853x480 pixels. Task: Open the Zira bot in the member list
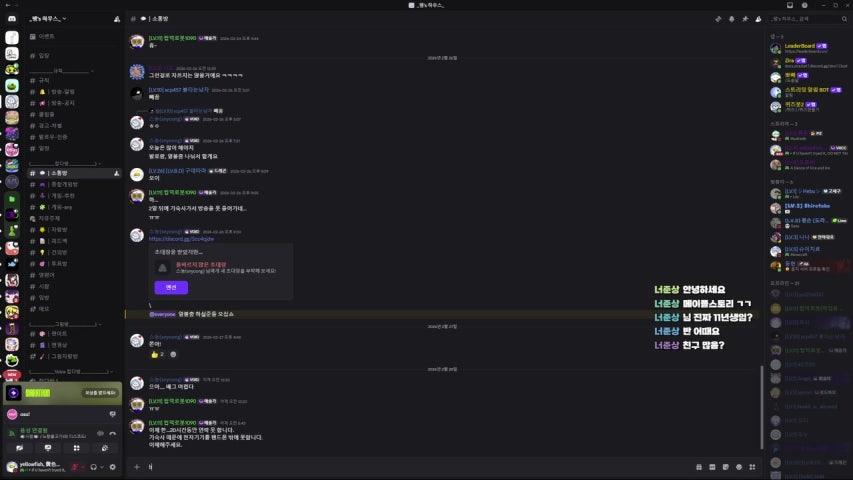[809, 63]
